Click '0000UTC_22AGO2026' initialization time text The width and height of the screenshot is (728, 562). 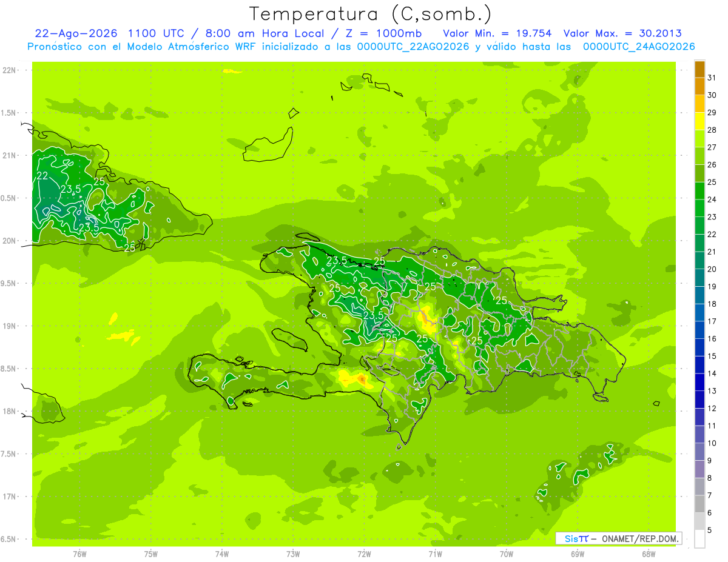(x=414, y=47)
